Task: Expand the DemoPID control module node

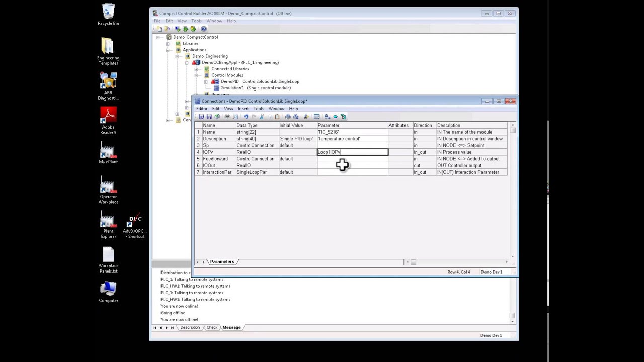Action: pyautogui.click(x=206, y=81)
